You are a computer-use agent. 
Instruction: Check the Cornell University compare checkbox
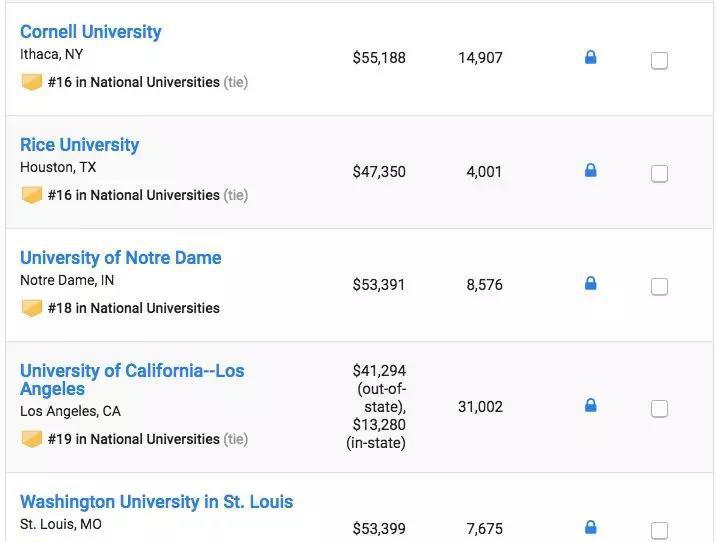[x=659, y=61]
